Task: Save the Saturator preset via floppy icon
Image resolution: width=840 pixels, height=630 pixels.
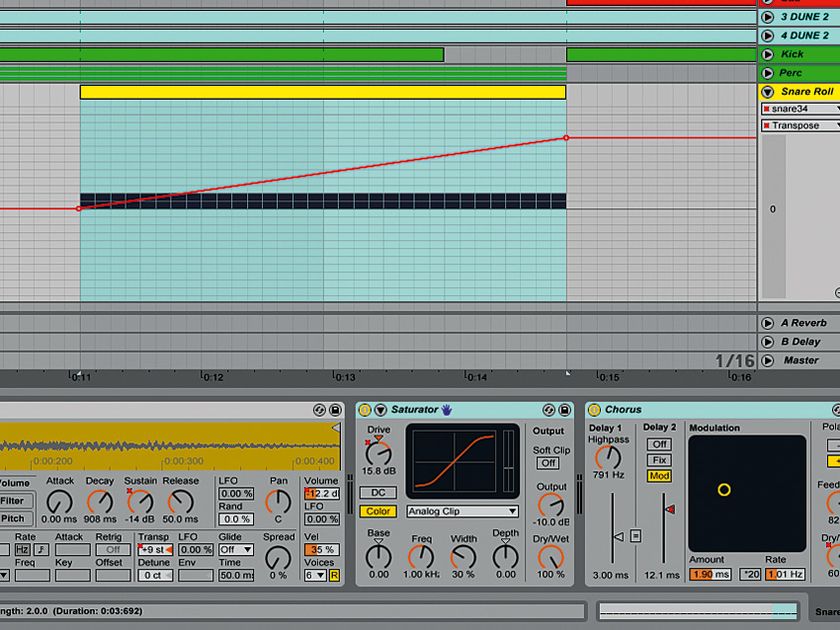Action: [565, 409]
